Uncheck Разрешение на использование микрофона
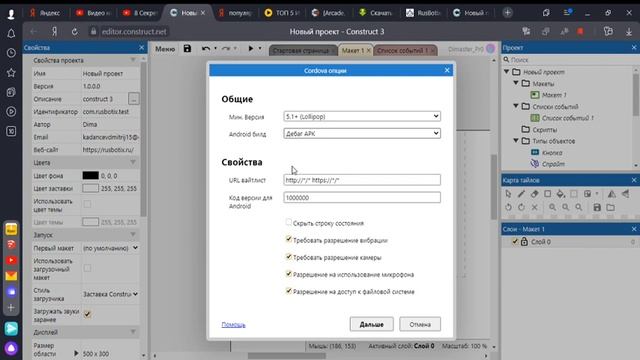Viewport: 640px width, 360px height. tap(289, 273)
